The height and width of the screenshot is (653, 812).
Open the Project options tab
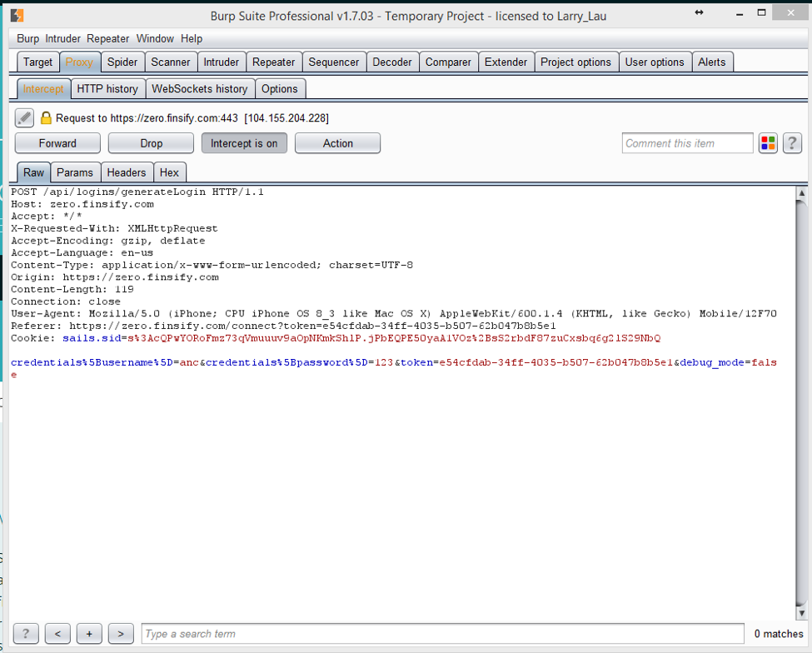point(575,62)
